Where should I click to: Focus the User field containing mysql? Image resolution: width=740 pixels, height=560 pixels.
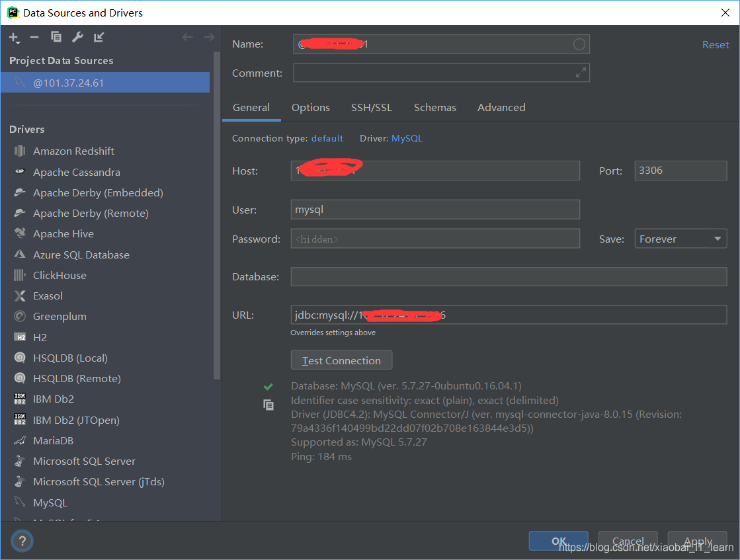435,210
